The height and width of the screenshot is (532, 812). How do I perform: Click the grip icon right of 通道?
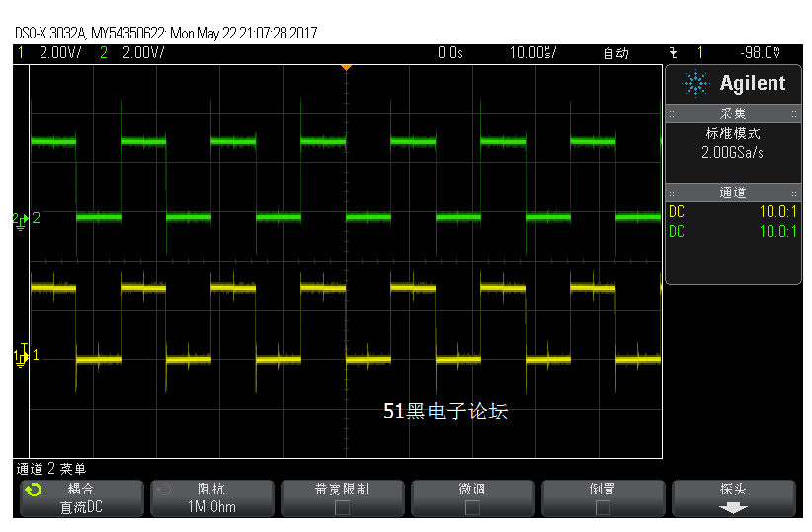click(794, 193)
